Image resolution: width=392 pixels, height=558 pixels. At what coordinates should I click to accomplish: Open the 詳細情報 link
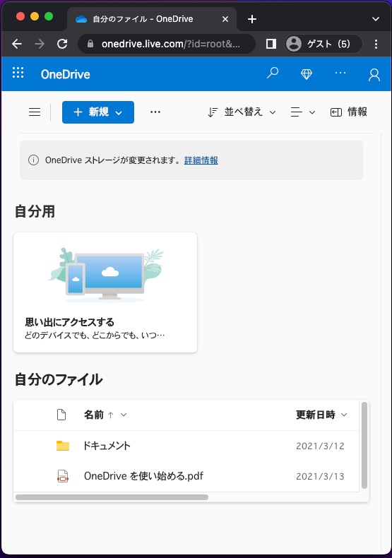click(201, 160)
